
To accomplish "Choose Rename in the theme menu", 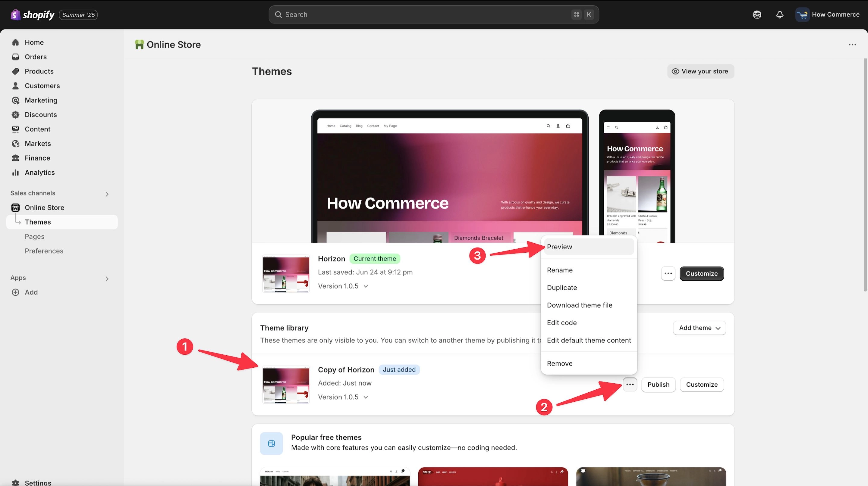I will (589, 270).
